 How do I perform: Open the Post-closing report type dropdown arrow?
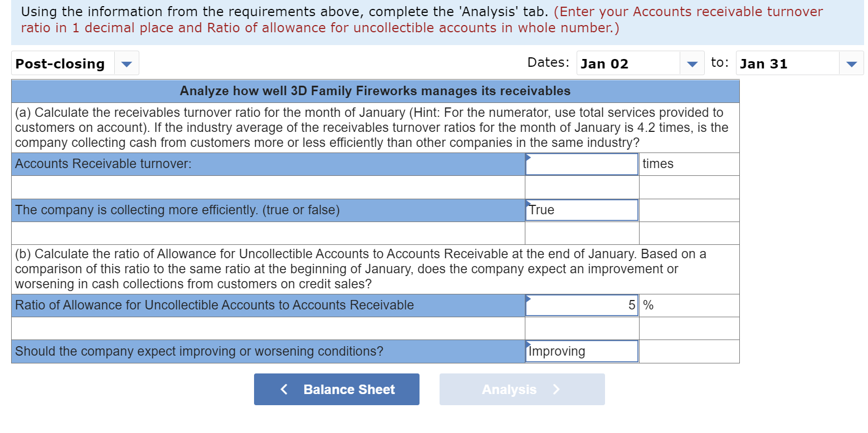127,63
